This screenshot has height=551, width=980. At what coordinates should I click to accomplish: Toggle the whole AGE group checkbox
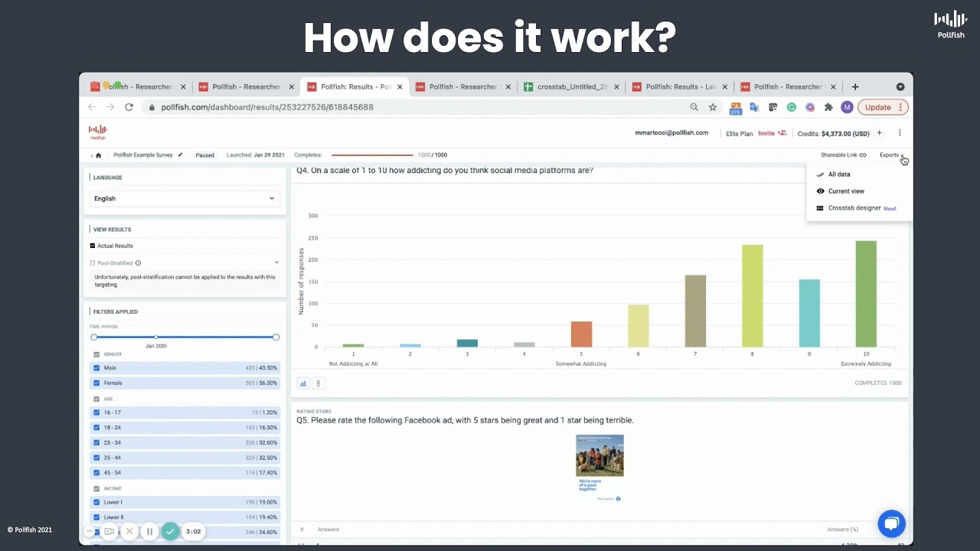pyautogui.click(x=96, y=399)
